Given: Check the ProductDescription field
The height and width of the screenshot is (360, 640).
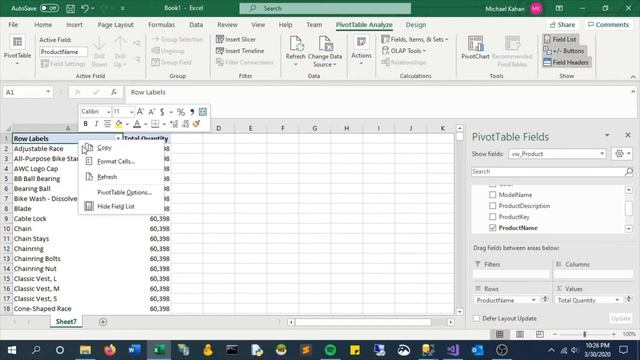Looking at the screenshot, I should [x=493, y=206].
